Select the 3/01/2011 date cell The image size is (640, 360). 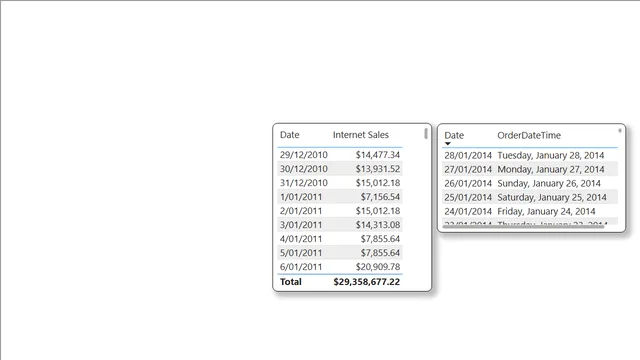coord(301,224)
